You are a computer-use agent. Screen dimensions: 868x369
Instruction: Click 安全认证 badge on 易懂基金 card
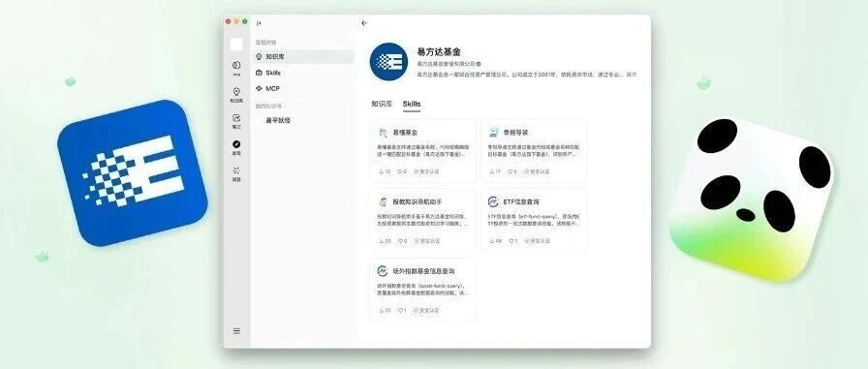click(x=426, y=171)
